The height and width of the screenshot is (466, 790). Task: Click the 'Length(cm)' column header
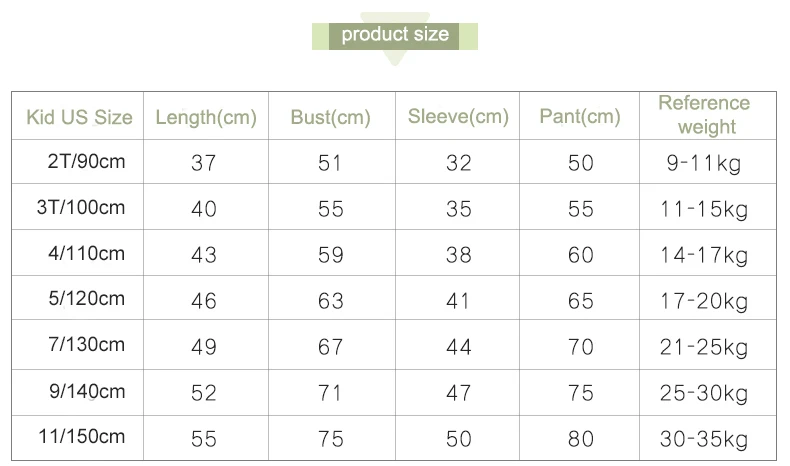206,117
